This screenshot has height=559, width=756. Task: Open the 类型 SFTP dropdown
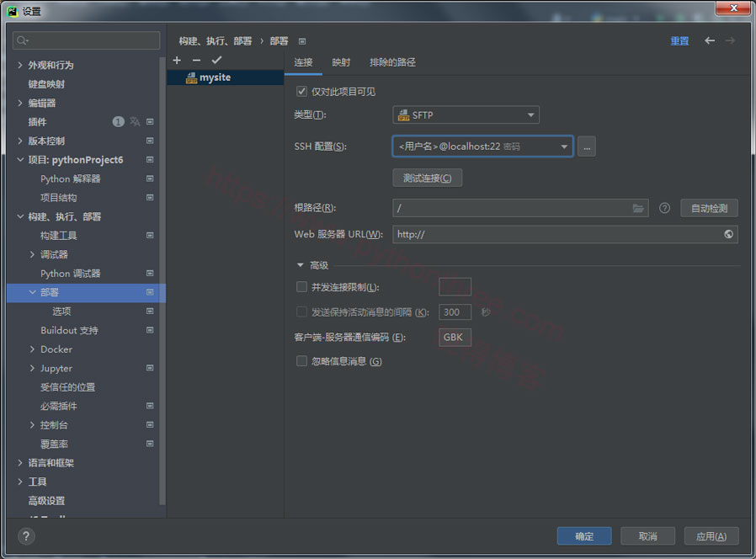466,114
